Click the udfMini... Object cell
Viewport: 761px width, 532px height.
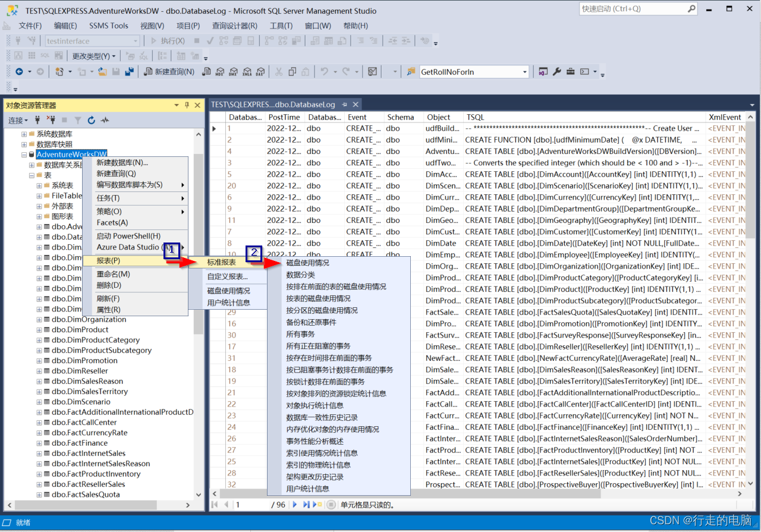(x=443, y=140)
